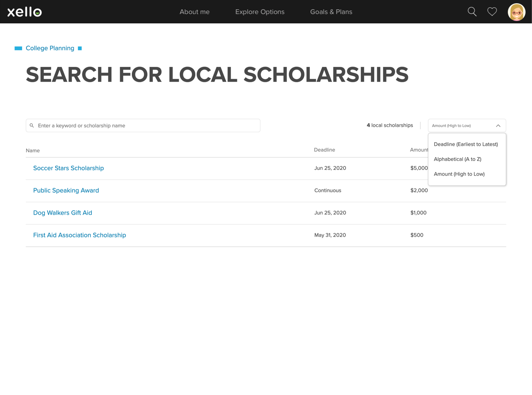Open saved favorites heart icon
This screenshot has width=532, height=395.
click(492, 12)
